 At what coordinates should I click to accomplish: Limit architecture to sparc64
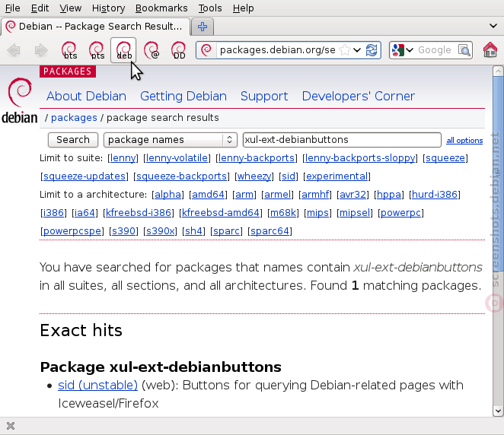[270, 231]
